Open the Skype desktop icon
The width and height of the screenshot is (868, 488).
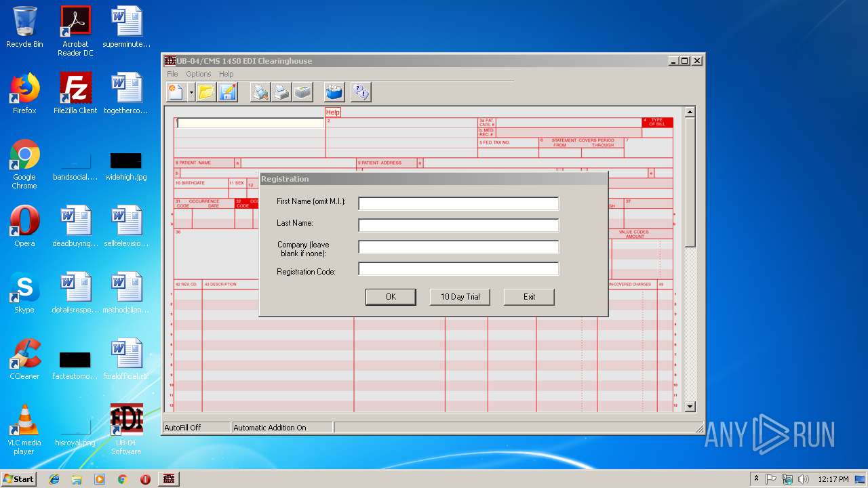[24, 293]
